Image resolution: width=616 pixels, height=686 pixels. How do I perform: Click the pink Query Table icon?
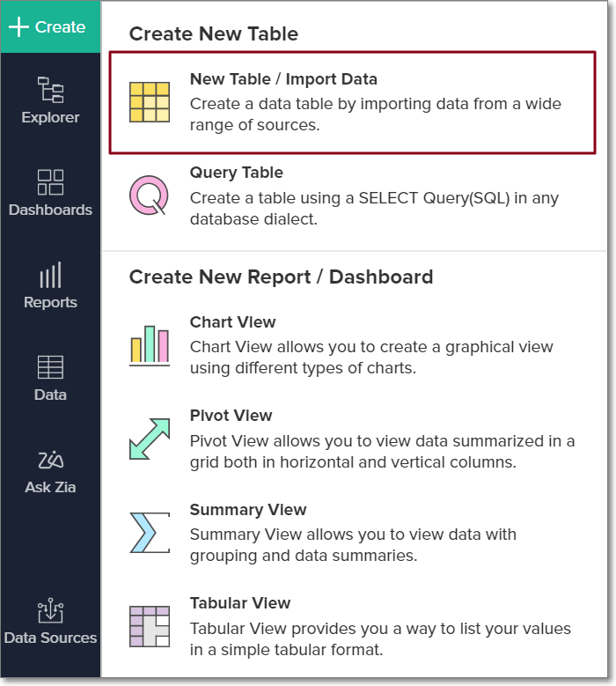point(149,195)
